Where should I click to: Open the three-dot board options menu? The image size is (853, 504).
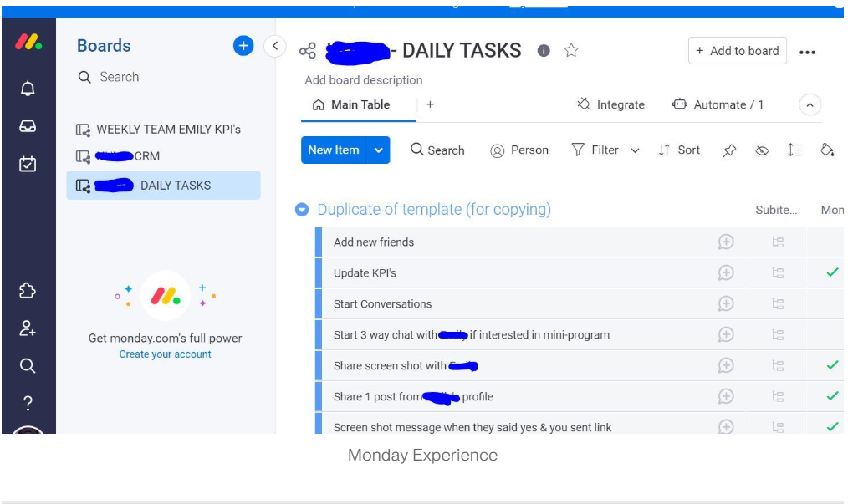coord(807,52)
